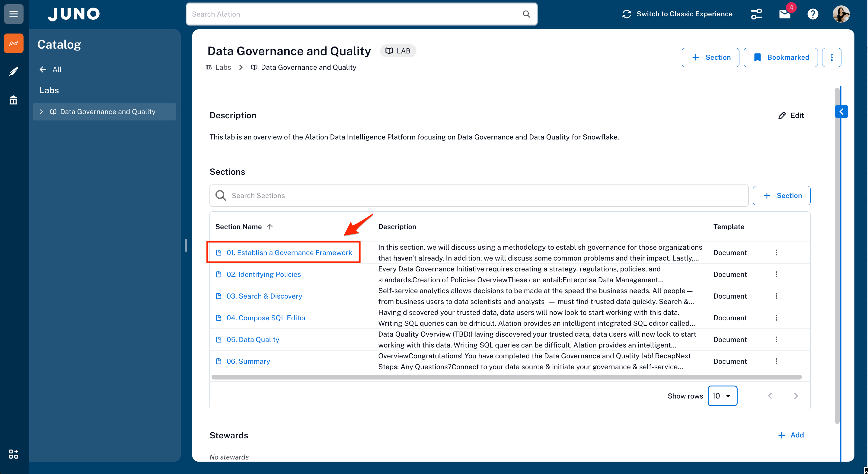Open 03. Search & Discovery section link
The width and height of the screenshot is (868, 474).
point(264,296)
